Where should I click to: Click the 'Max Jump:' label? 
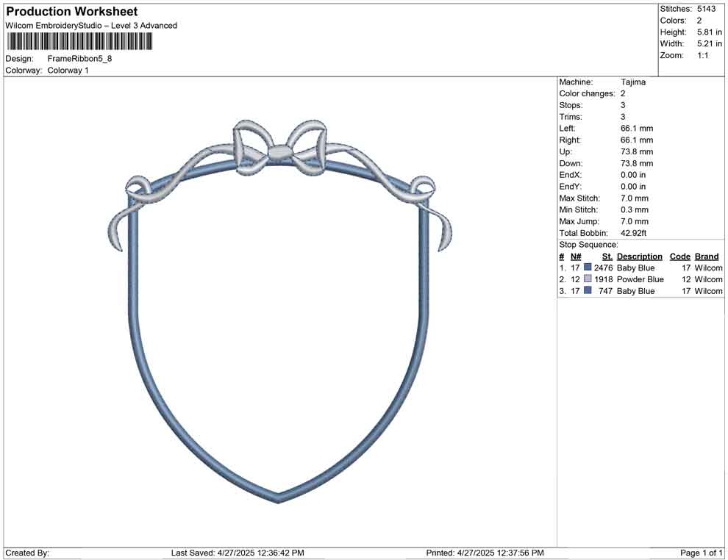coord(579,221)
